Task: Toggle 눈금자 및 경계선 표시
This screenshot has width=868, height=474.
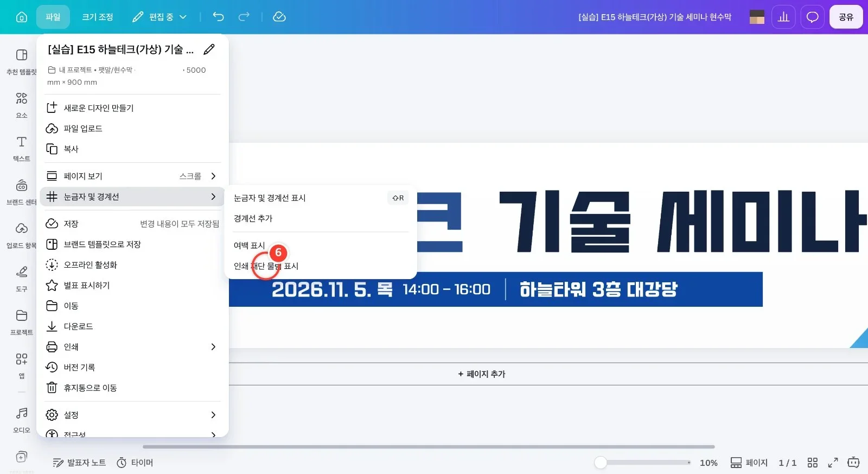Action: (x=321, y=198)
